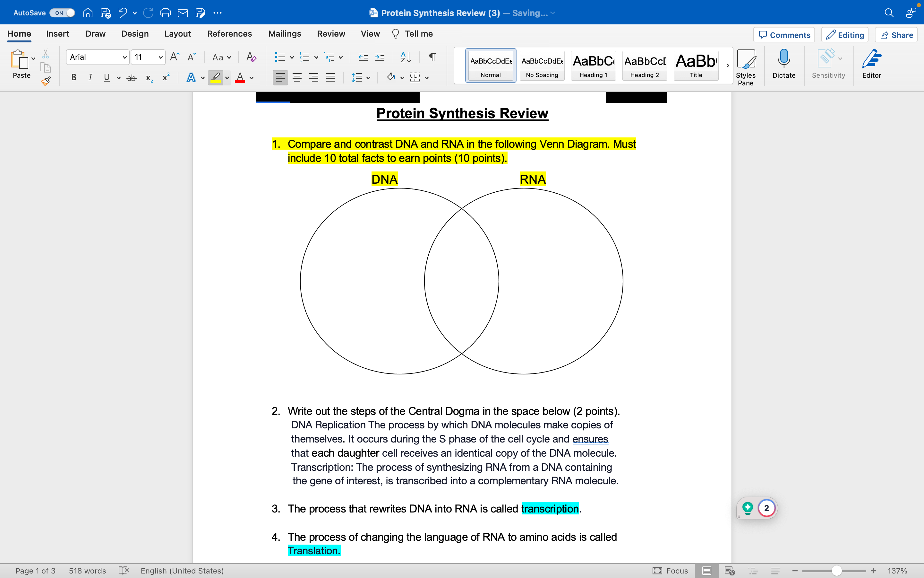
Task: Click the Save icon in title bar
Action: 105,13
